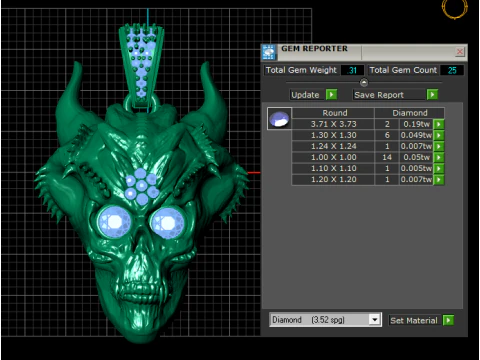Click green arrow next to Save Report
This screenshot has height=360, width=480.
[432, 95]
